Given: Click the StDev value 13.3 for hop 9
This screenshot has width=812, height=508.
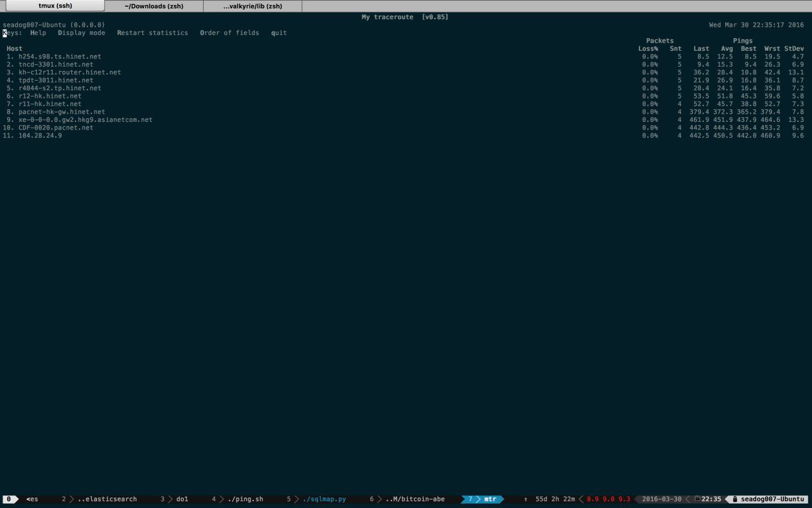Looking at the screenshot, I should click(796, 120).
